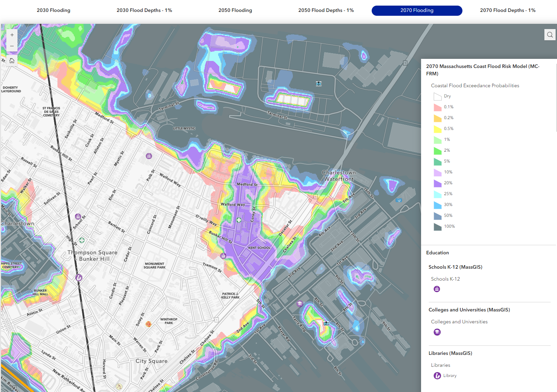Viewport: 557px width, 392px height.
Task: Open the map search tool
Action: (550, 35)
